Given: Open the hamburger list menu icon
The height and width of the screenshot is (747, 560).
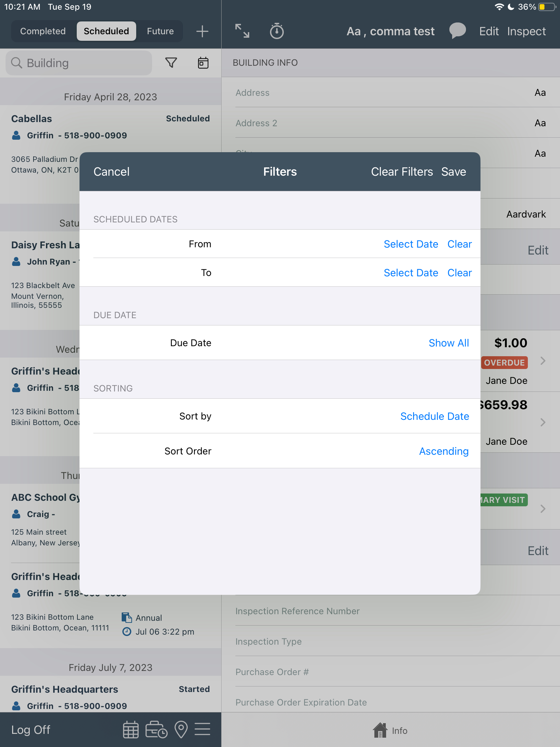Looking at the screenshot, I should [202, 729].
